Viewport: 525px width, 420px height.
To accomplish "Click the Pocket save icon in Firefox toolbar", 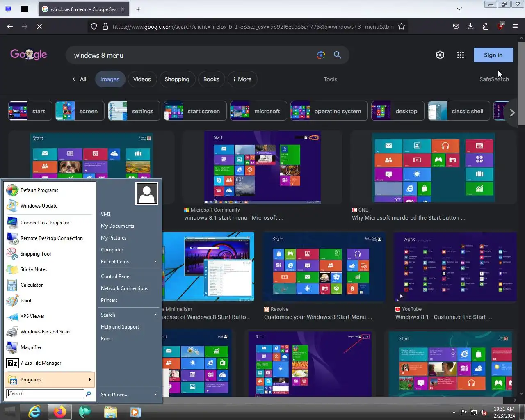I will pos(456,26).
